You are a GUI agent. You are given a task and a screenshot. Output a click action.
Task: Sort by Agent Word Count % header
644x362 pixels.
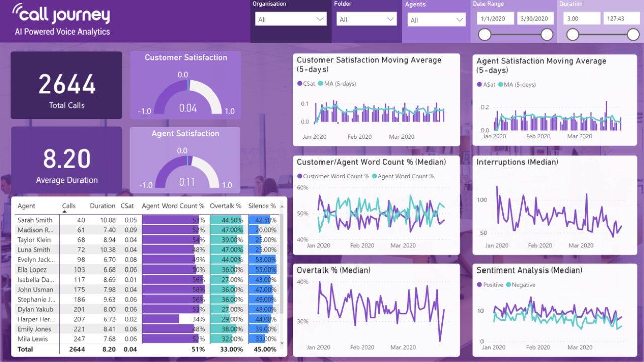coord(173,206)
